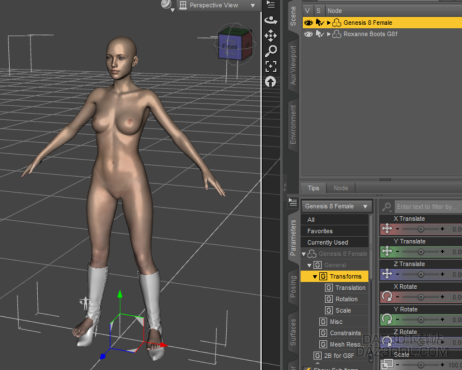The width and height of the screenshot is (462, 370).
Task: Switch to the Scene side tab
Action: pyautogui.click(x=293, y=16)
